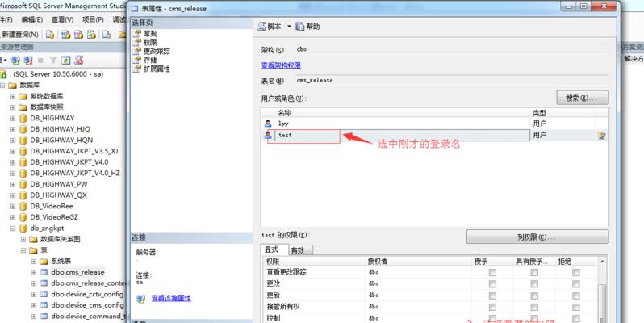Viewport: 644px width, 323px height.
Task: Select the test user row
Action: [433, 135]
